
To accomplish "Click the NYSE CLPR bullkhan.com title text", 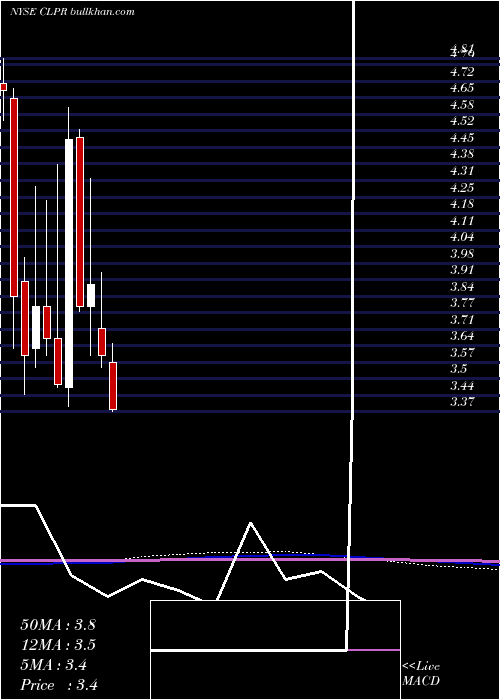I will pyautogui.click(x=72, y=12).
